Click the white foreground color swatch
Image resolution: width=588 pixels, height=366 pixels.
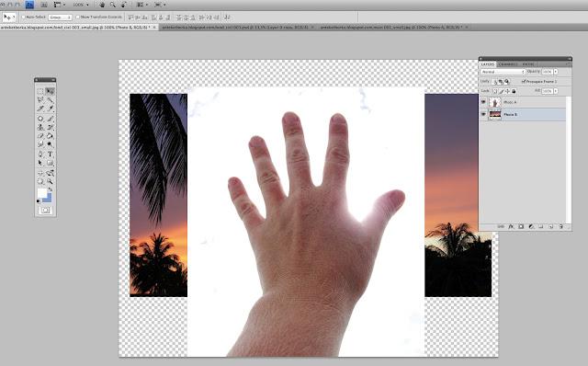[41, 193]
